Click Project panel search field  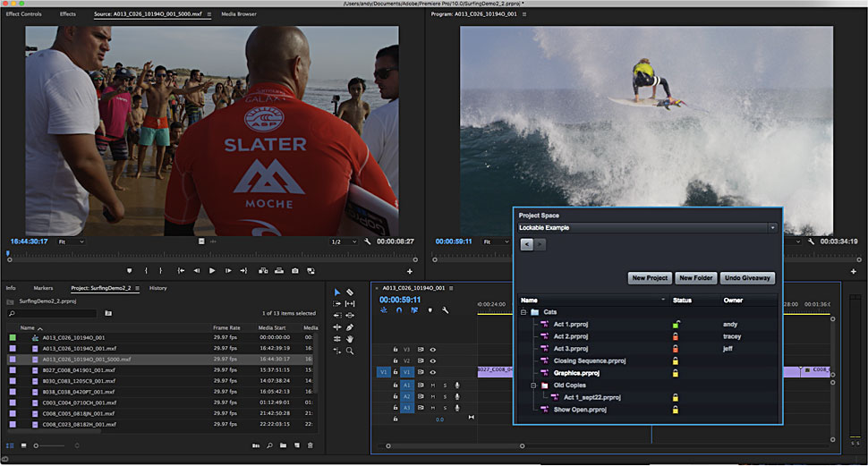[53, 314]
